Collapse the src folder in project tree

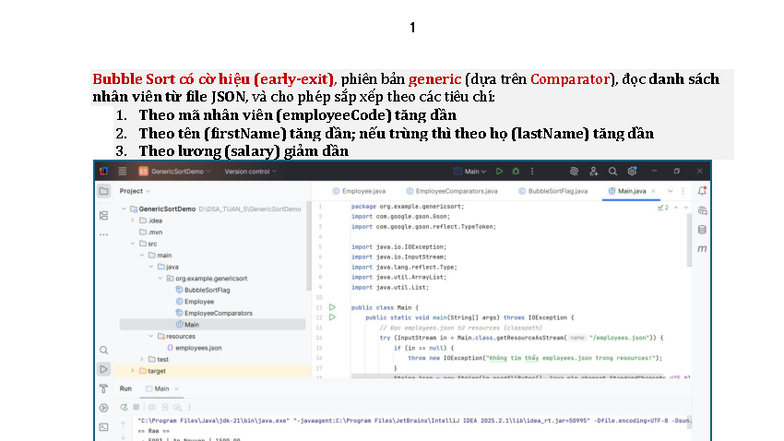[x=131, y=243]
